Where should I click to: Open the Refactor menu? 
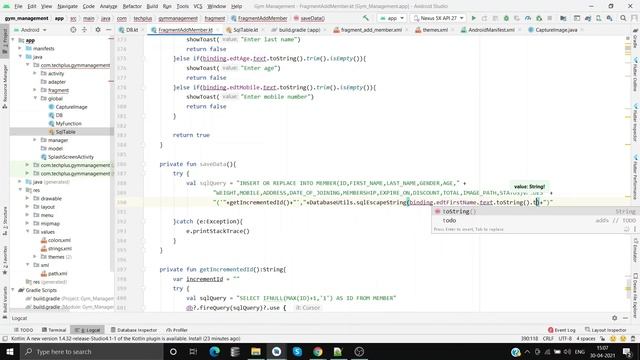pos(132,6)
